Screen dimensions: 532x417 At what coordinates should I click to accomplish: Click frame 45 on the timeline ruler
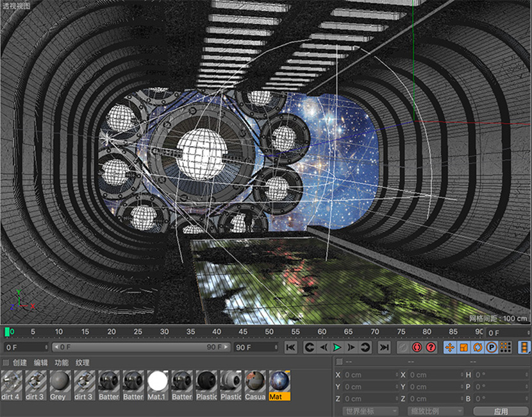[243, 332]
